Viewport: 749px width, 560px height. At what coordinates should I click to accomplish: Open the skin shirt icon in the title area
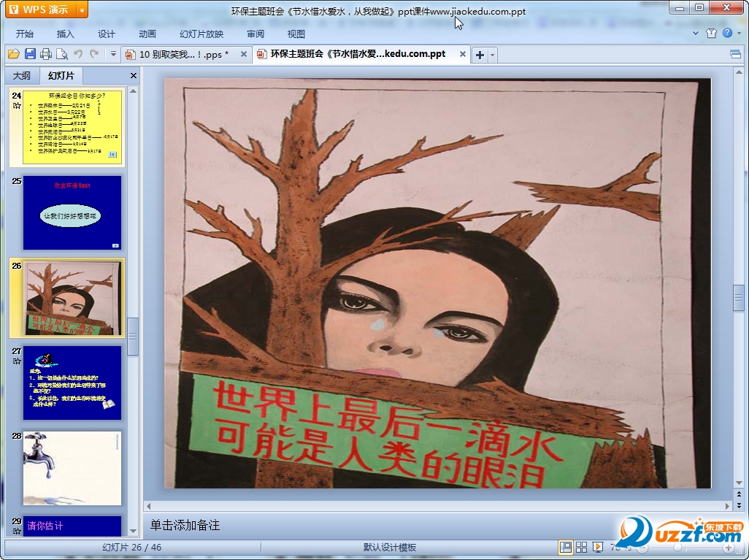(711, 33)
